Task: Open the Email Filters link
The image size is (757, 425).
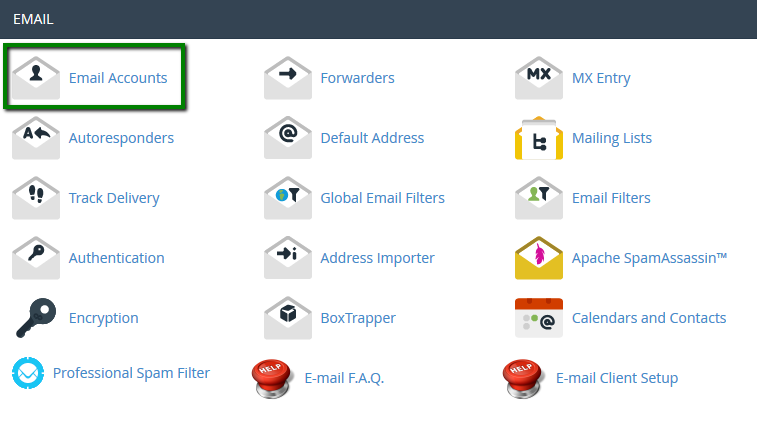Action: click(611, 198)
